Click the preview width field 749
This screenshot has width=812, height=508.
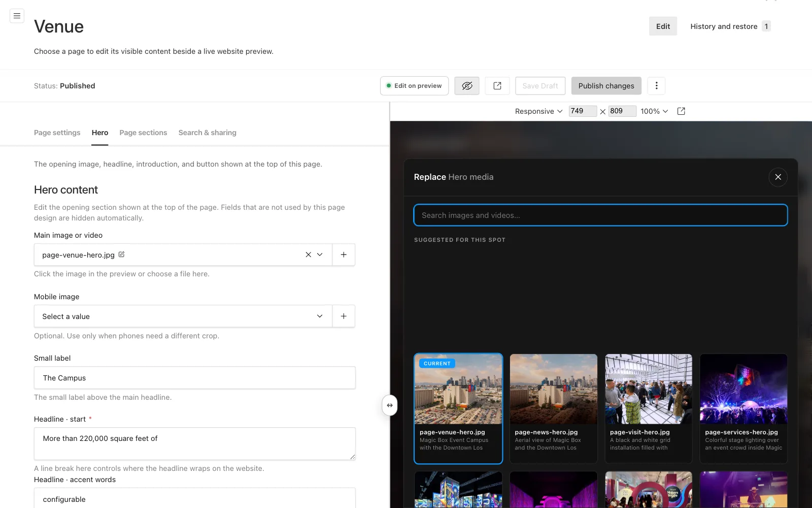pyautogui.click(x=583, y=111)
